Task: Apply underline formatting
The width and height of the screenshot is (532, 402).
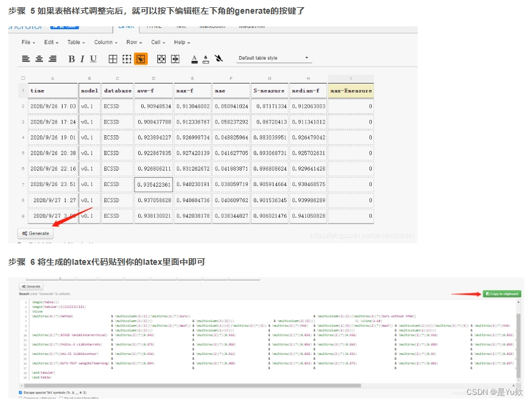Action: pyautogui.click(x=93, y=58)
